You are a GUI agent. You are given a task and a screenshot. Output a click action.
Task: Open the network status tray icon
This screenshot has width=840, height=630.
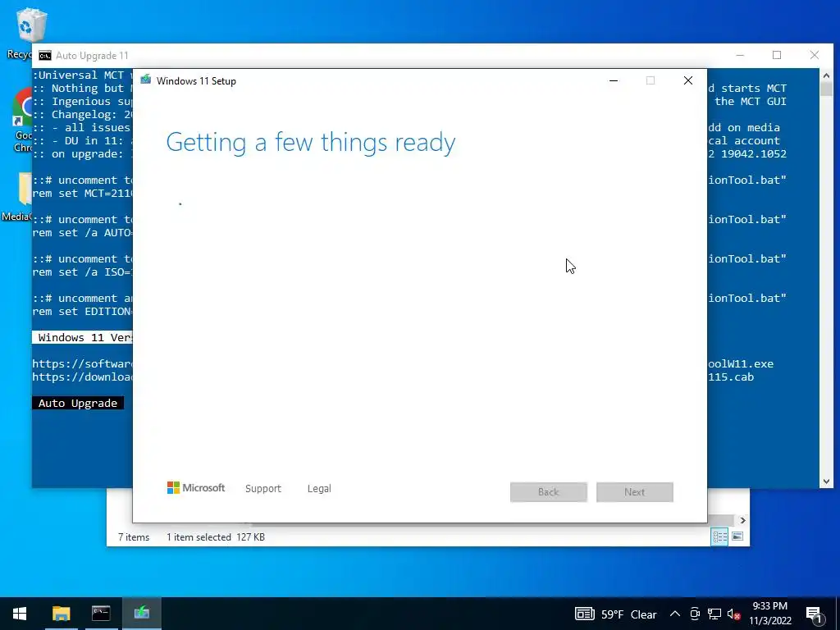(714, 614)
